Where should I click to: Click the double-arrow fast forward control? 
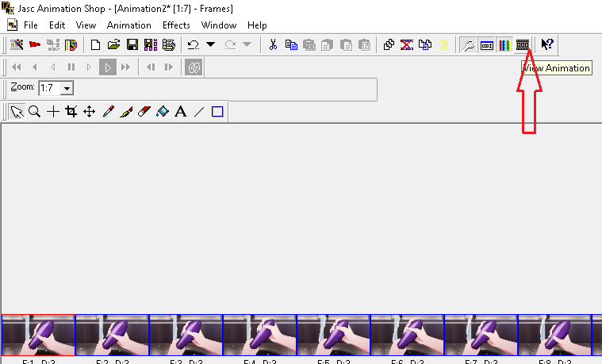coord(125,67)
